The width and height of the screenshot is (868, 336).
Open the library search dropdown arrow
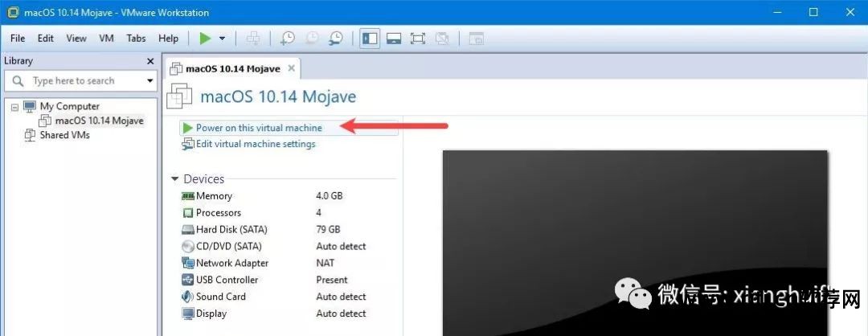(149, 81)
